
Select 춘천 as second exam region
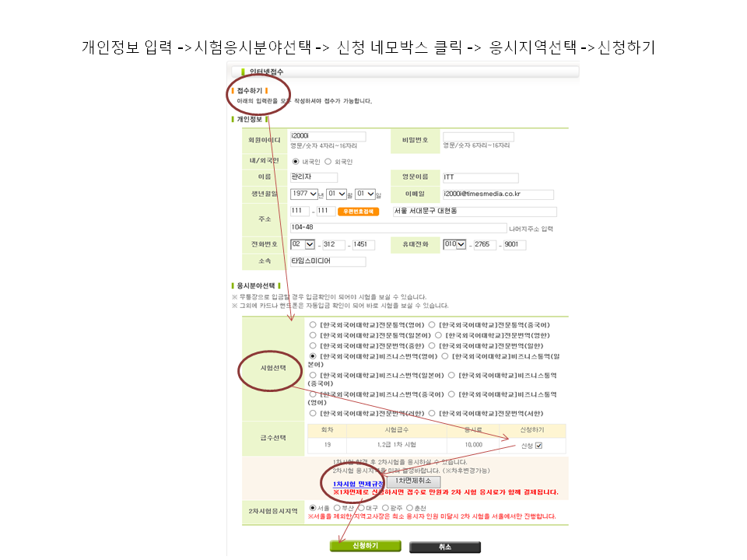pyautogui.click(x=409, y=507)
